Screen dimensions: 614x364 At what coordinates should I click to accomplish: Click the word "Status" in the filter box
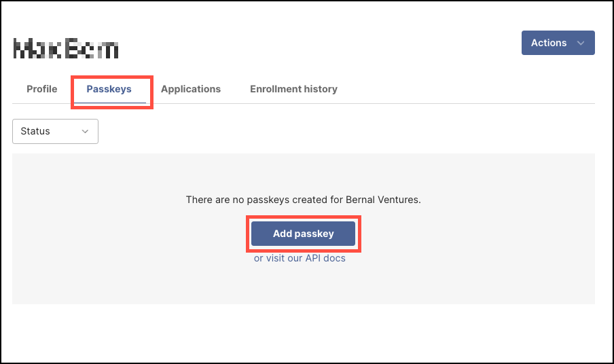35,131
